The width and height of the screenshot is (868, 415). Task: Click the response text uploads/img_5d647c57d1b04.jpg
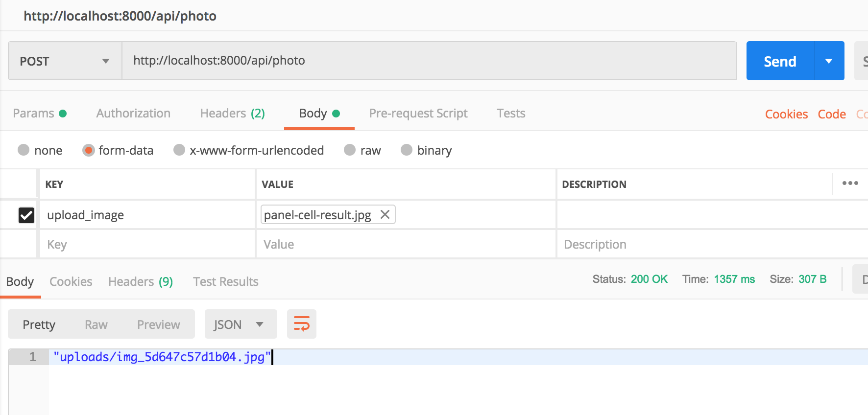(x=162, y=357)
